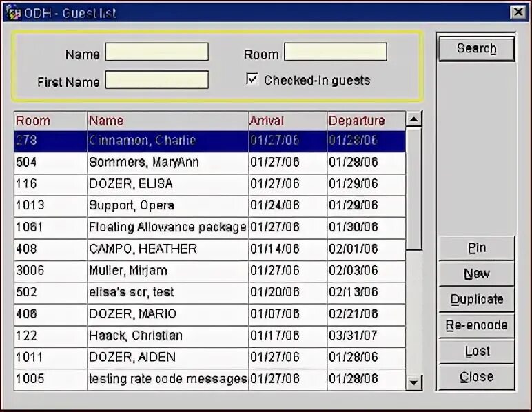This screenshot has width=532, height=412.
Task: Click departure date 02/21/06
Action: tap(367, 314)
